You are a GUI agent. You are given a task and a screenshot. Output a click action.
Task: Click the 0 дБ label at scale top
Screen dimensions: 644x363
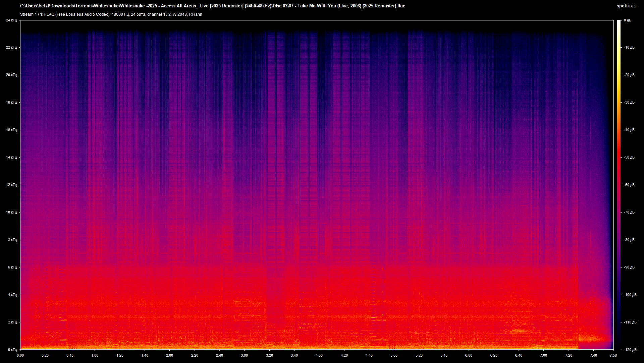click(627, 20)
